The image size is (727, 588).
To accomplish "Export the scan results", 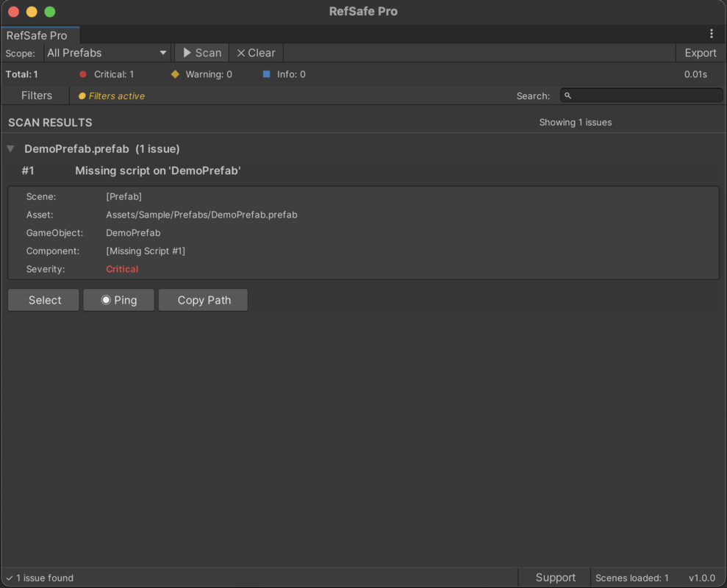I will pos(700,53).
